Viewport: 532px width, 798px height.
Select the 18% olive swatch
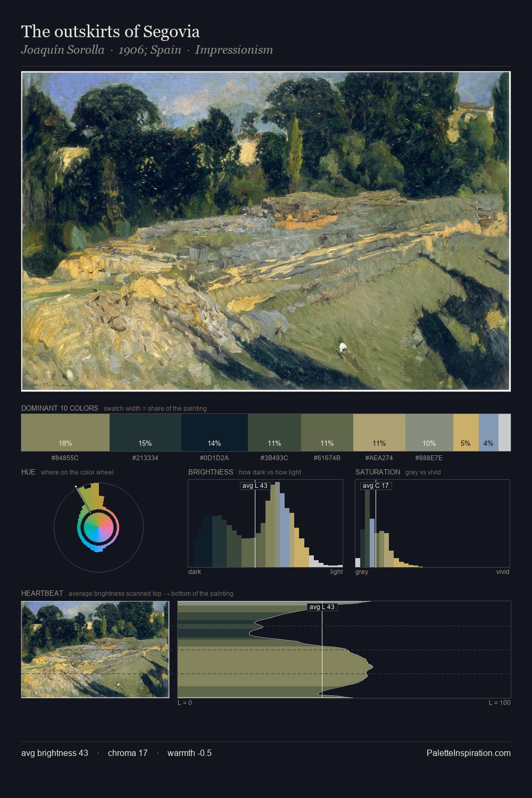(65, 433)
